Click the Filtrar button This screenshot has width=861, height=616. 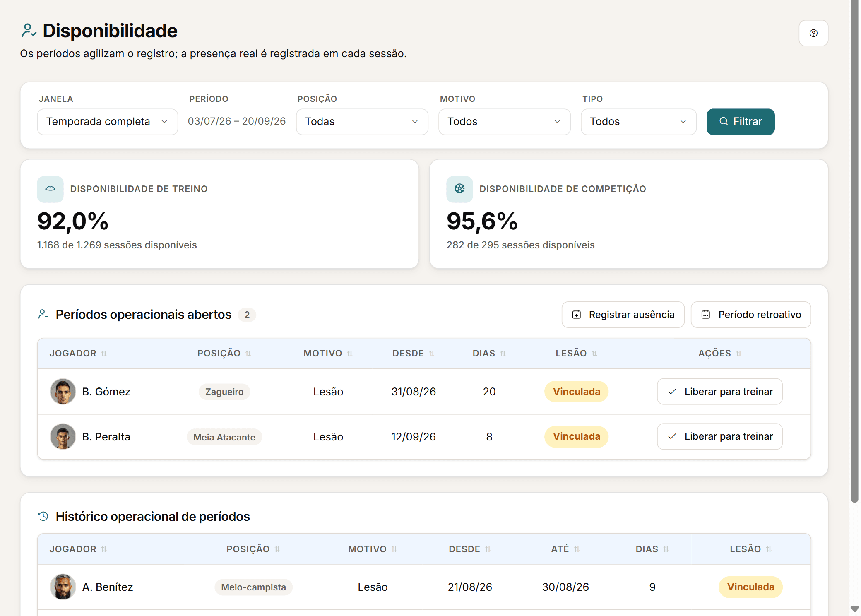741,122
